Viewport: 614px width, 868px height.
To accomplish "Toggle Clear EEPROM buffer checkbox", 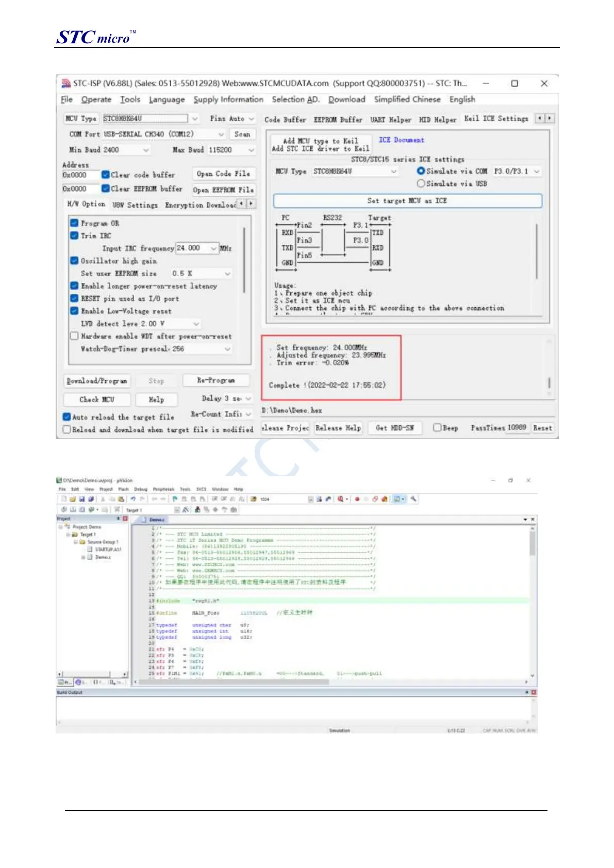I will [x=105, y=189].
